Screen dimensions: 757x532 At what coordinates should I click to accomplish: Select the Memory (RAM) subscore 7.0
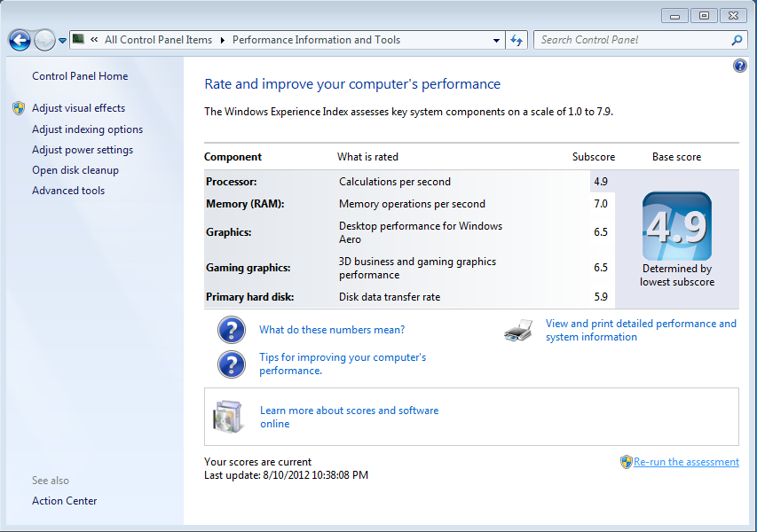coord(601,204)
